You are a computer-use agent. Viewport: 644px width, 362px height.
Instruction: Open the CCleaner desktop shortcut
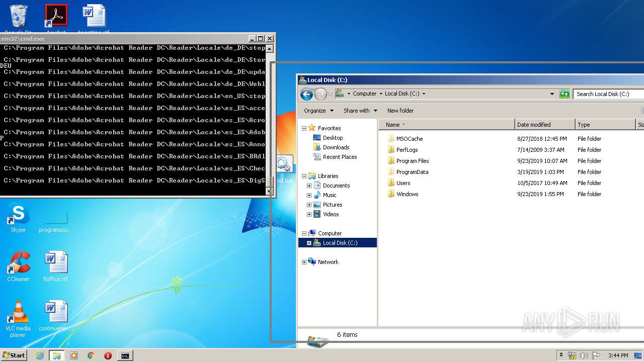[18, 266]
